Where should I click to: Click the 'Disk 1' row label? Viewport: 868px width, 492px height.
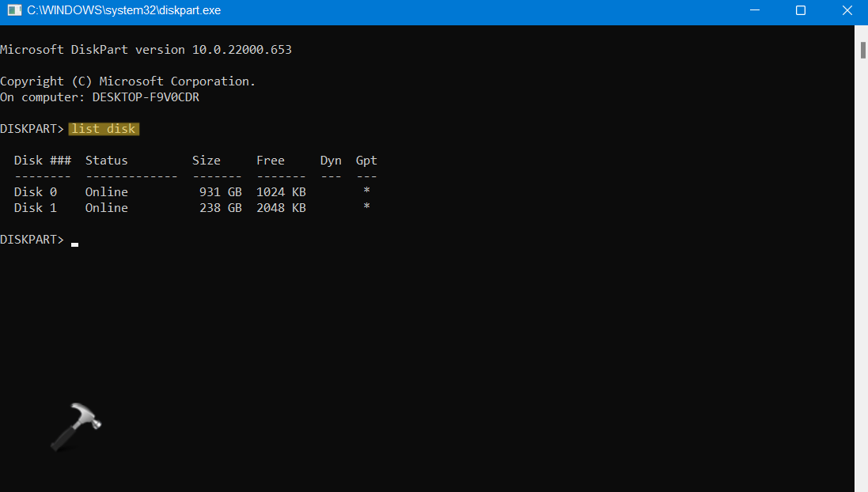[x=36, y=208]
